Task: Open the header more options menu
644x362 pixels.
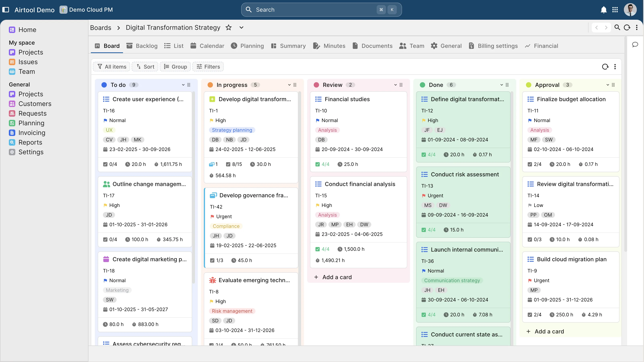Action: (x=637, y=28)
